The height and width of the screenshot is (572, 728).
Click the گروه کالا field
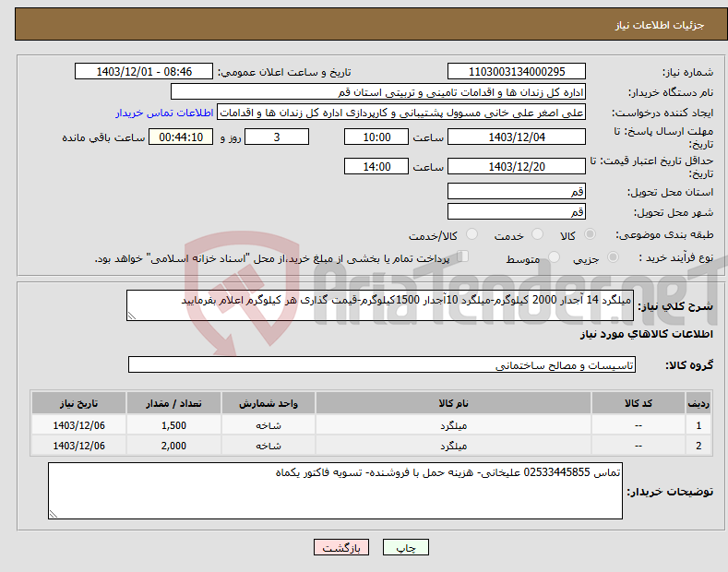(x=382, y=365)
